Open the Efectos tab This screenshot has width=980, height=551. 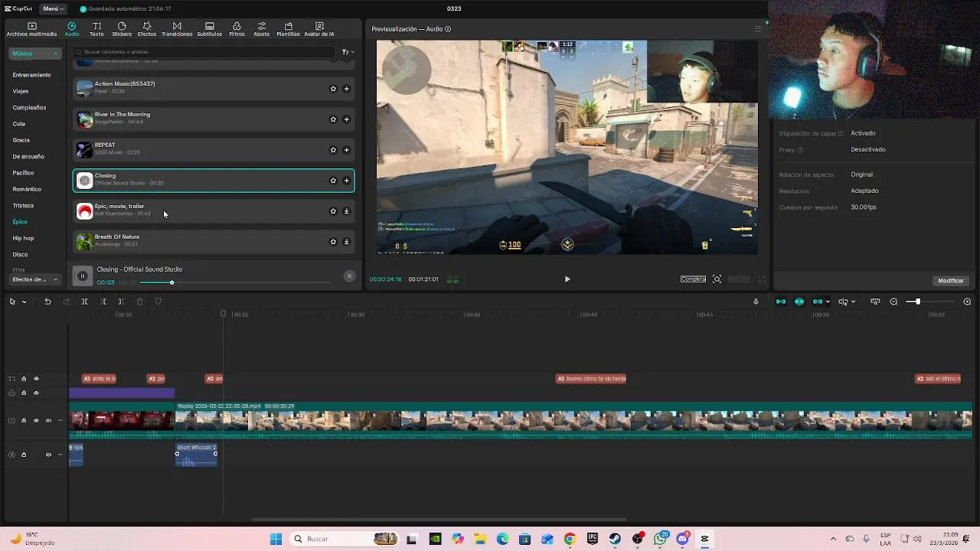[147, 29]
